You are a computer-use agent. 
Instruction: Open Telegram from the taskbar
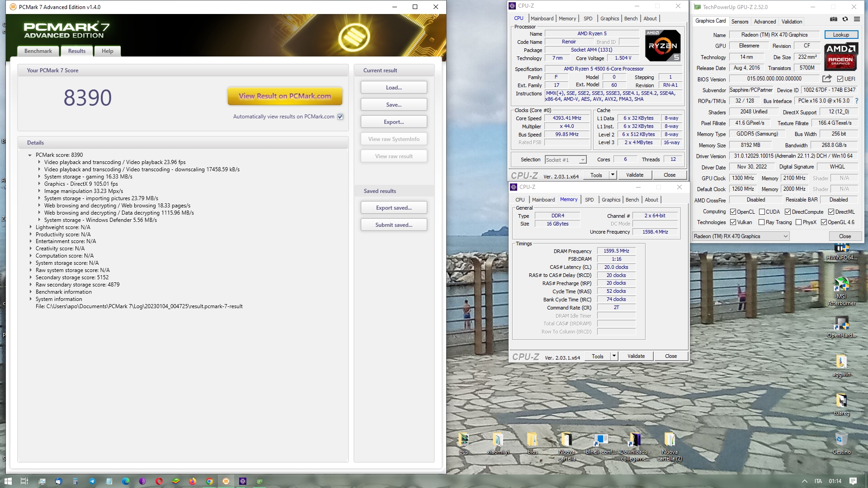point(92,481)
